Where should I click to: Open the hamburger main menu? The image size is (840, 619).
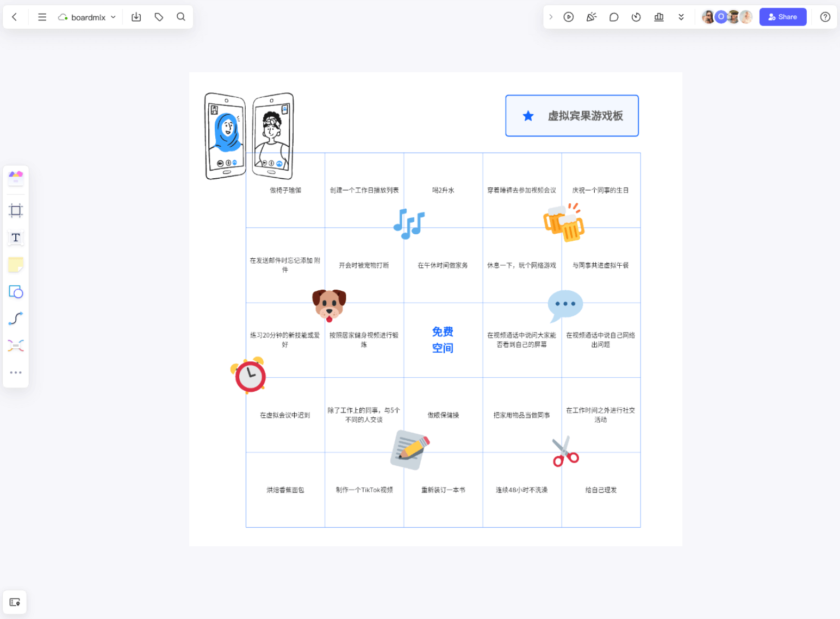click(x=42, y=17)
